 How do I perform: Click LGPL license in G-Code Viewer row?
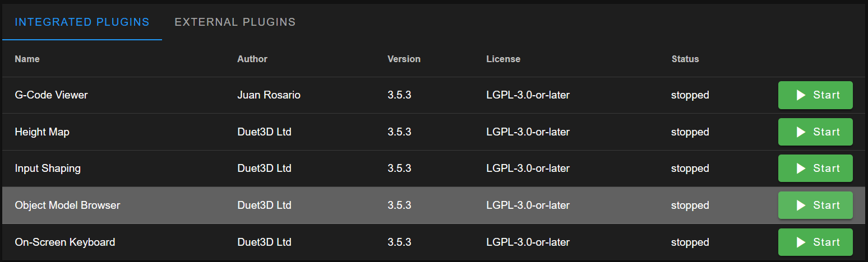[x=528, y=95]
